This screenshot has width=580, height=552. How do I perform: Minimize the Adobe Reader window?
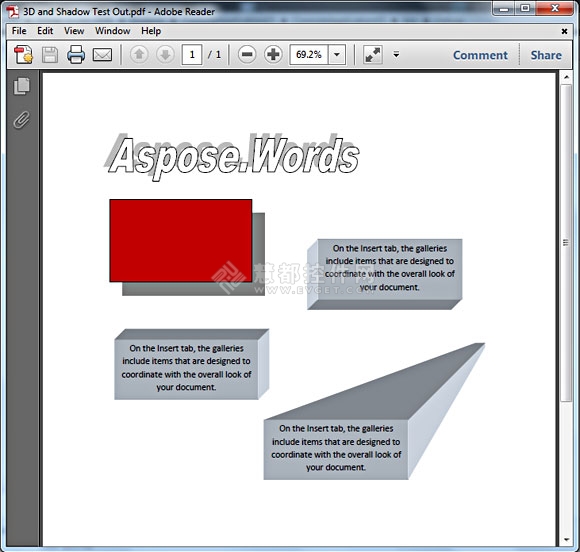click(504, 8)
